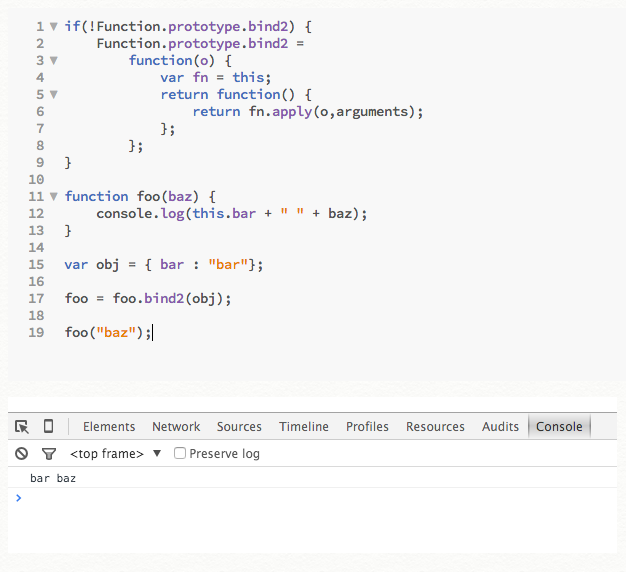
Task: Go to the Profiles tab
Action: (x=367, y=427)
